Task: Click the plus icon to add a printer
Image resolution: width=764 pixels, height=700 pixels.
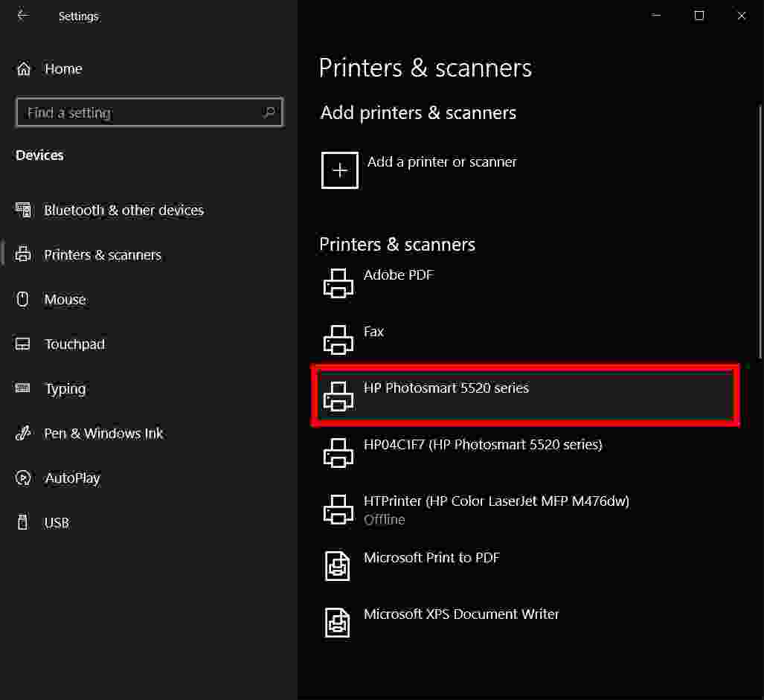Action: pos(340,170)
